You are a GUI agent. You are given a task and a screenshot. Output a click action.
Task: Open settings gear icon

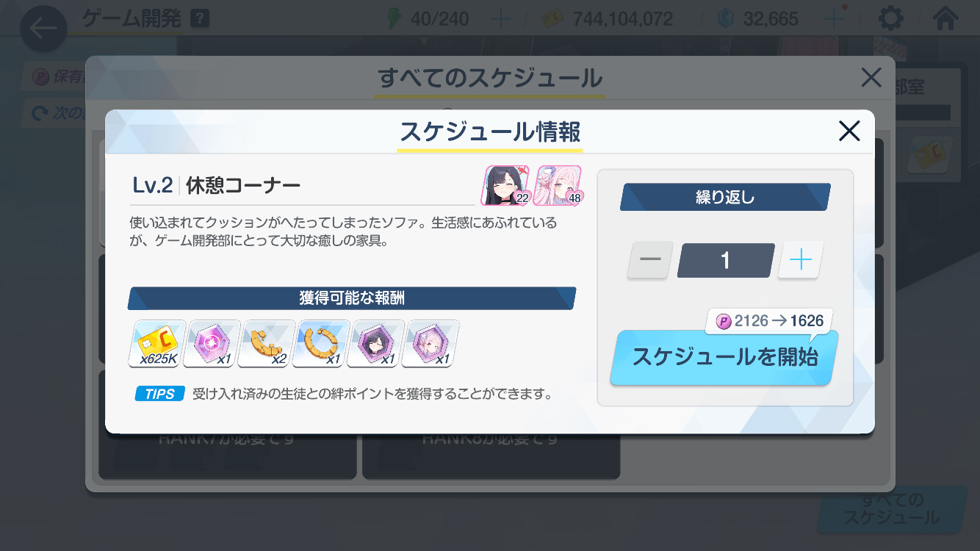891,18
